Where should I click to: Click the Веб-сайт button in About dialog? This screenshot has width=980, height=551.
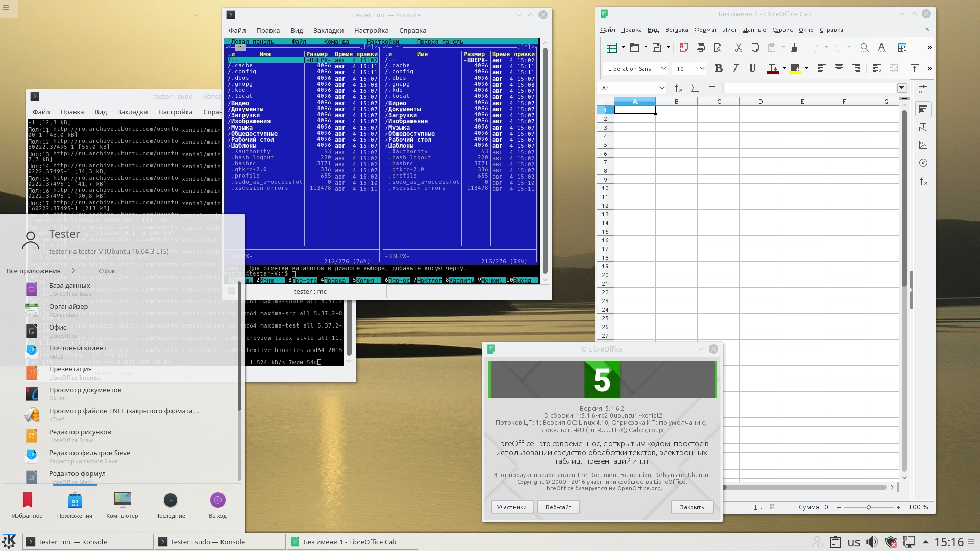point(558,507)
